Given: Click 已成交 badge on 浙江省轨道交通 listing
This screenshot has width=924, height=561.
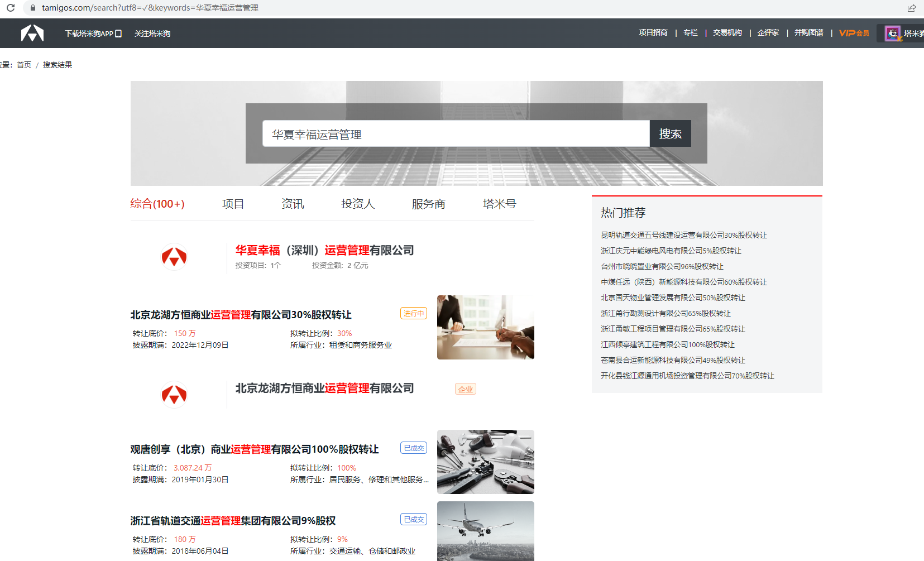Looking at the screenshot, I should (x=414, y=519).
